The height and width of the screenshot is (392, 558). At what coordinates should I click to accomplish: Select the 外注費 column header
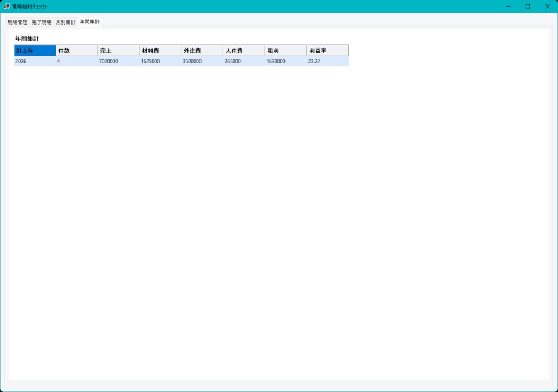pyautogui.click(x=202, y=51)
